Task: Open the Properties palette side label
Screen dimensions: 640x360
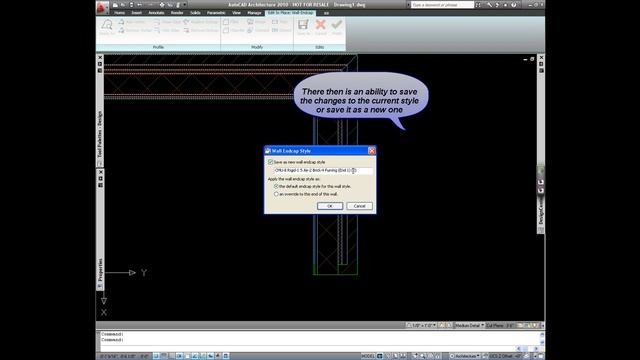Action: point(100,270)
